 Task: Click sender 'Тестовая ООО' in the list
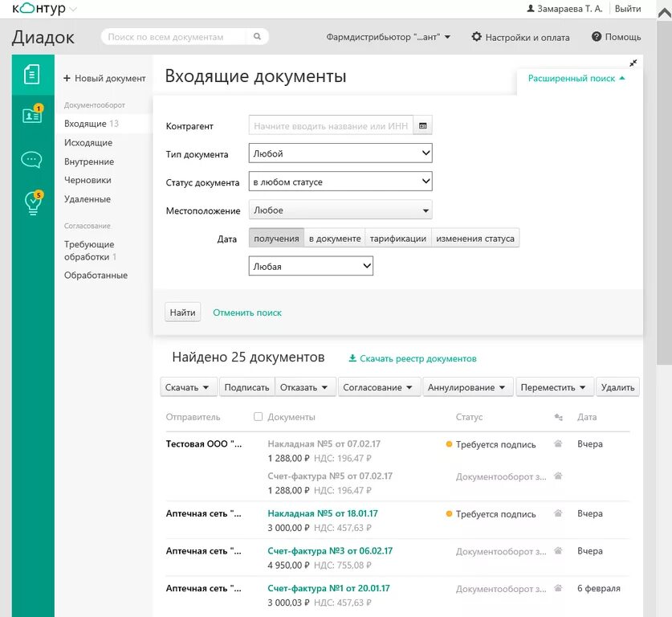coord(204,443)
